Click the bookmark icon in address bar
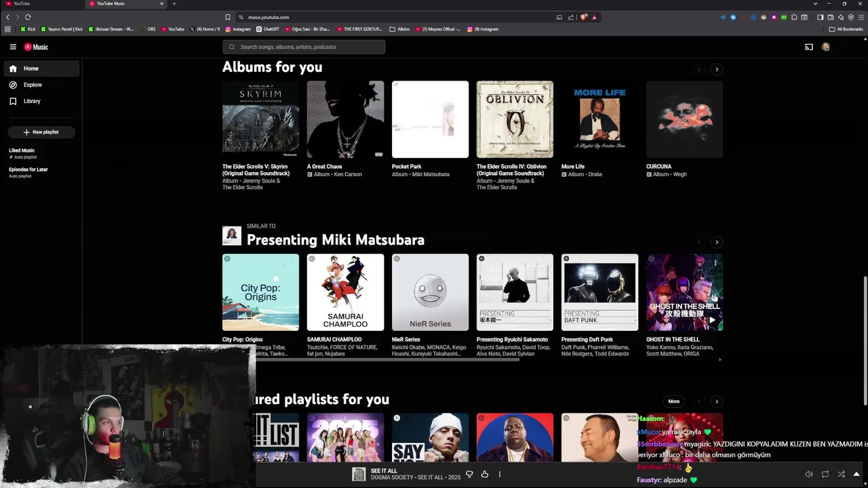 coord(227,17)
